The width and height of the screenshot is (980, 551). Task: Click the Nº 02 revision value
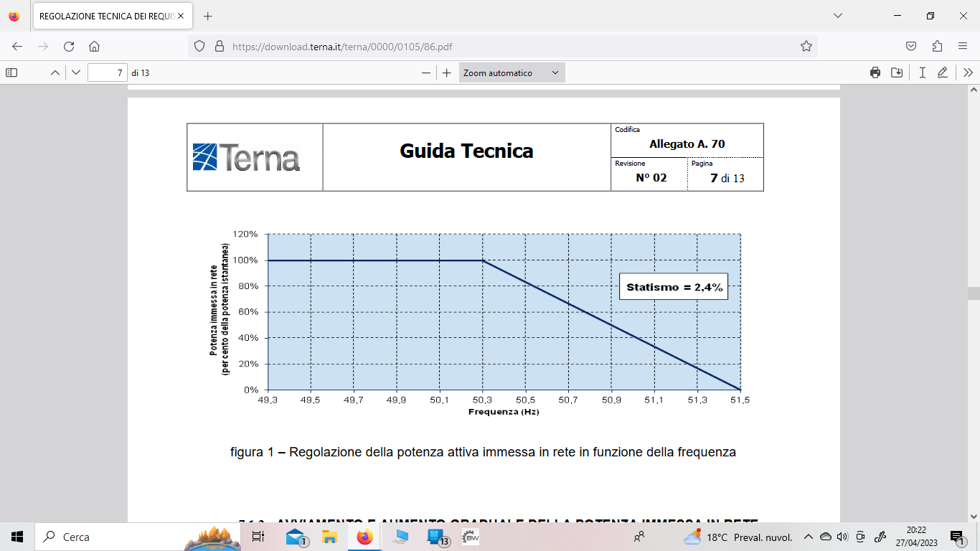tap(651, 177)
